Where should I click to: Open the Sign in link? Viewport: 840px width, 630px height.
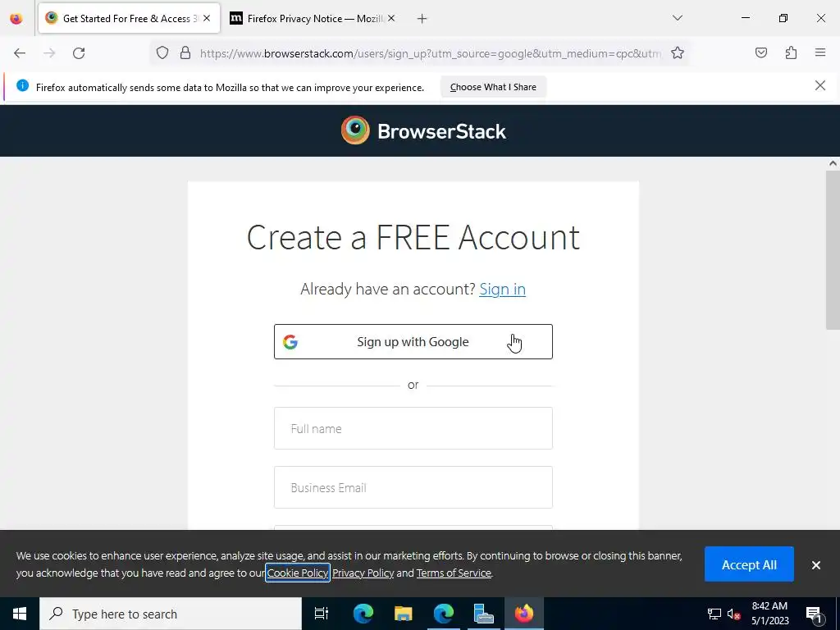point(503,290)
